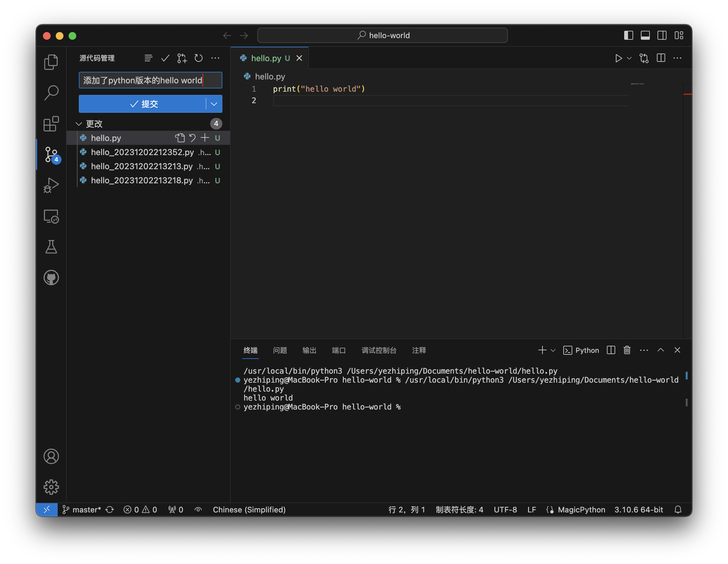
Task: Open ports forwarded status item
Action: (x=176, y=510)
